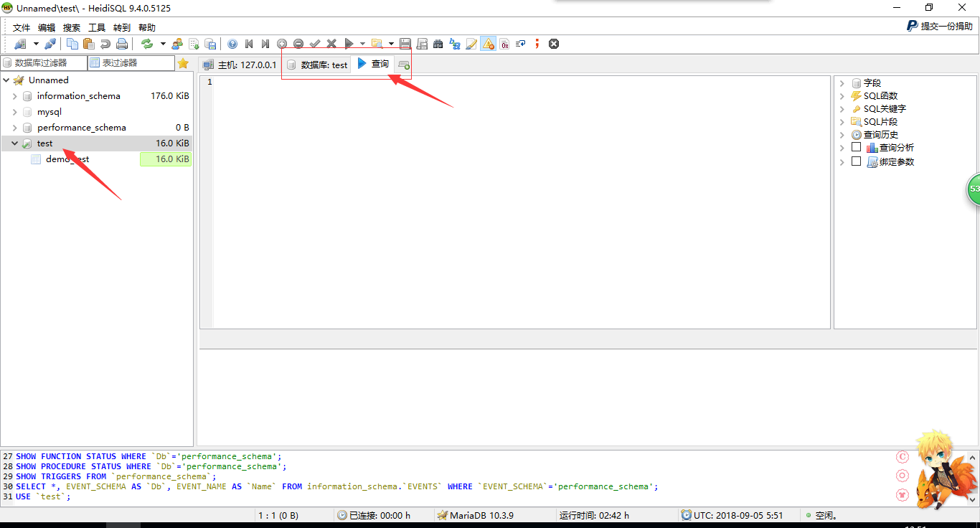Click the Save SQL file icon
This screenshot has height=528, width=980.
tap(407, 44)
